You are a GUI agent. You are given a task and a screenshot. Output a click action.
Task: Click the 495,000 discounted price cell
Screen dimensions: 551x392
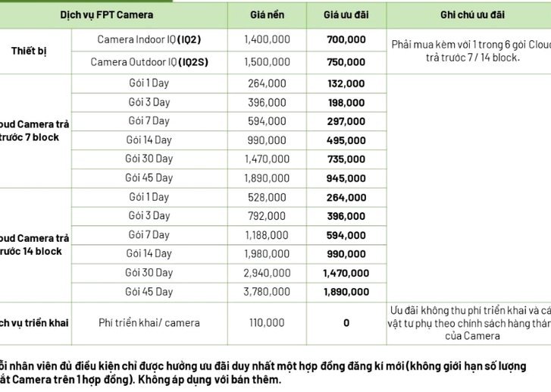tap(346, 140)
